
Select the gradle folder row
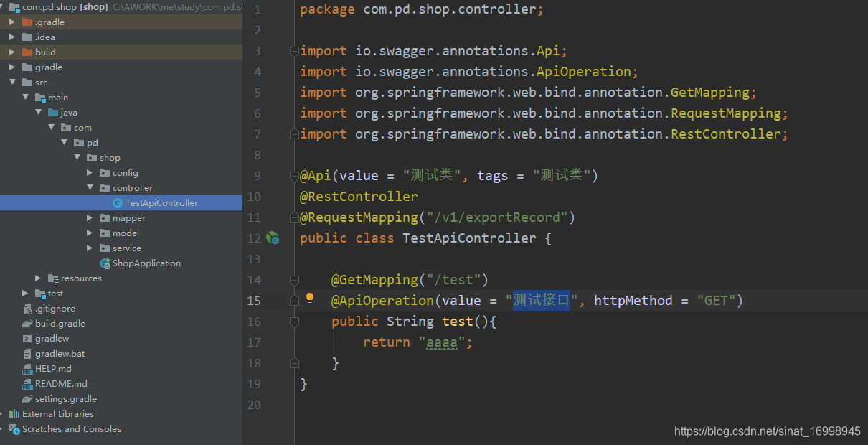(x=121, y=67)
